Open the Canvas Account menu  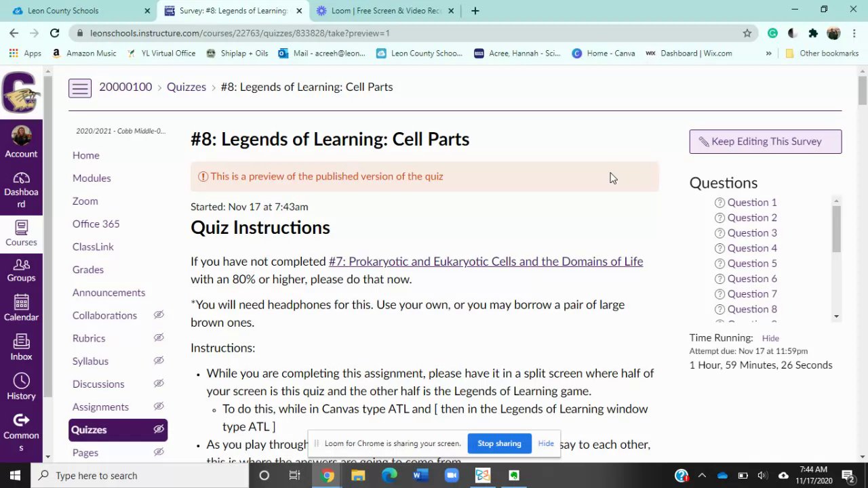pos(21,141)
